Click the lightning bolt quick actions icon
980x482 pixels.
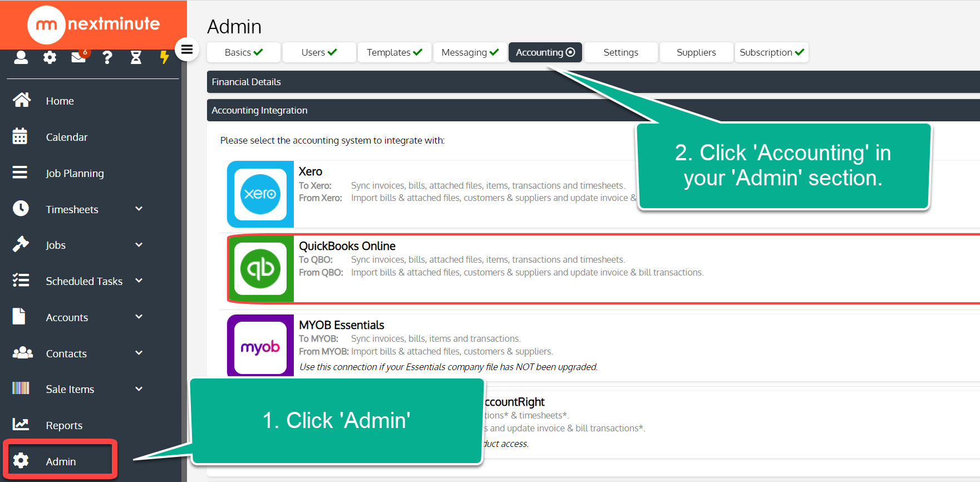pyautogui.click(x=164, y=57)
